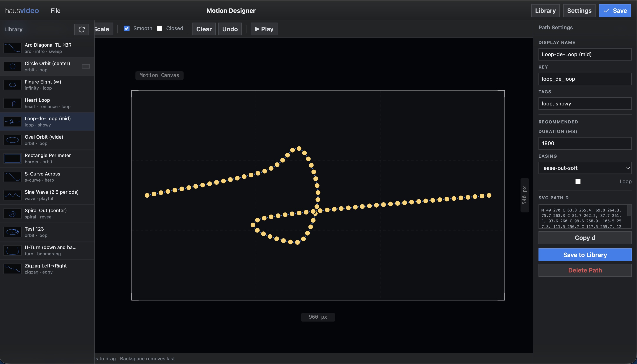Viewport: 637px width, 364px height.
Task: Select the Heart Loop thumbnail icon
Action: pyautogui.click(x=13, y=103)
